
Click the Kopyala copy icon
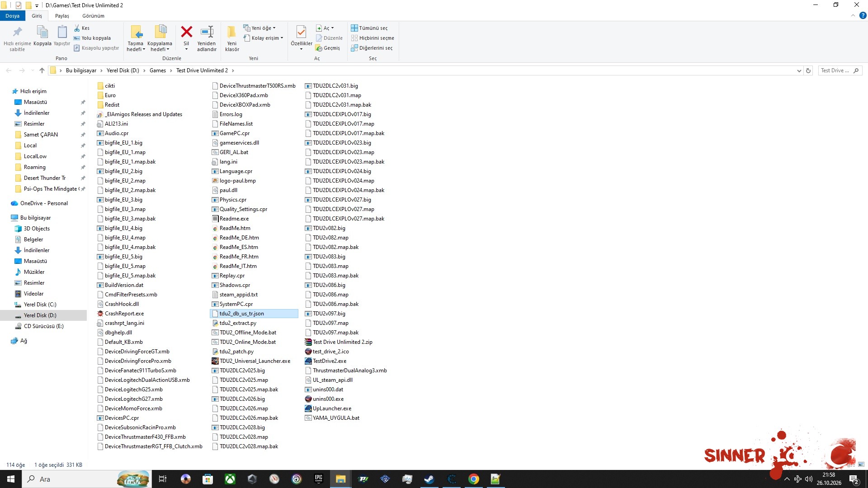point(42,32)
